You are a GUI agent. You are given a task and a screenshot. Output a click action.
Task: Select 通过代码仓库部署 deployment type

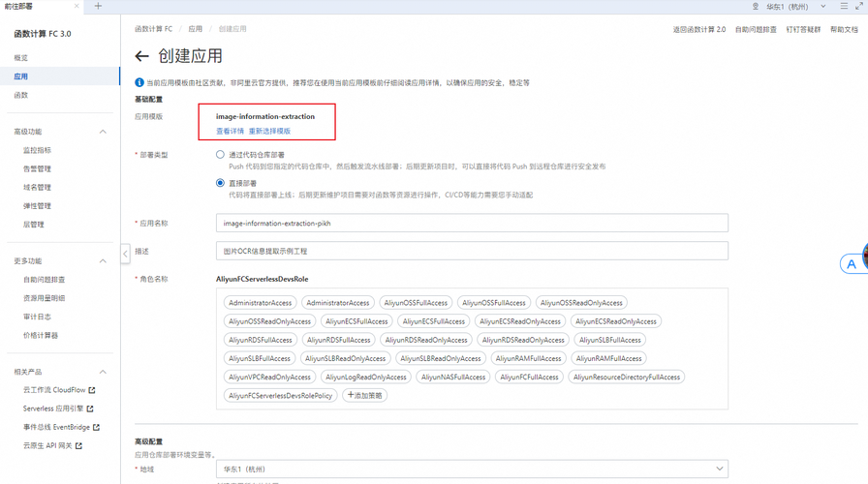click(x=220, y=155)
